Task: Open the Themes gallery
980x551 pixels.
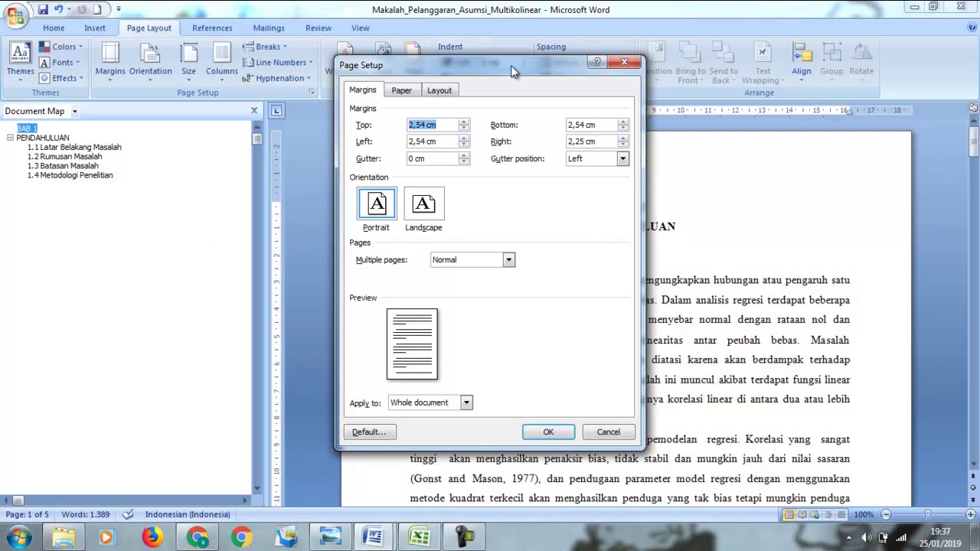Action: 21,60
